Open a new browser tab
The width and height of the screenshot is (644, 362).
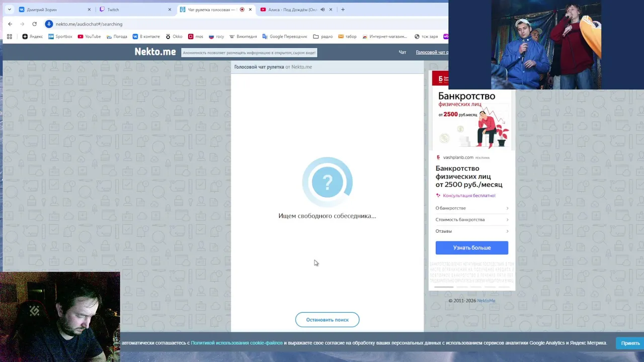pyautogui.click(x=343, y=10)
